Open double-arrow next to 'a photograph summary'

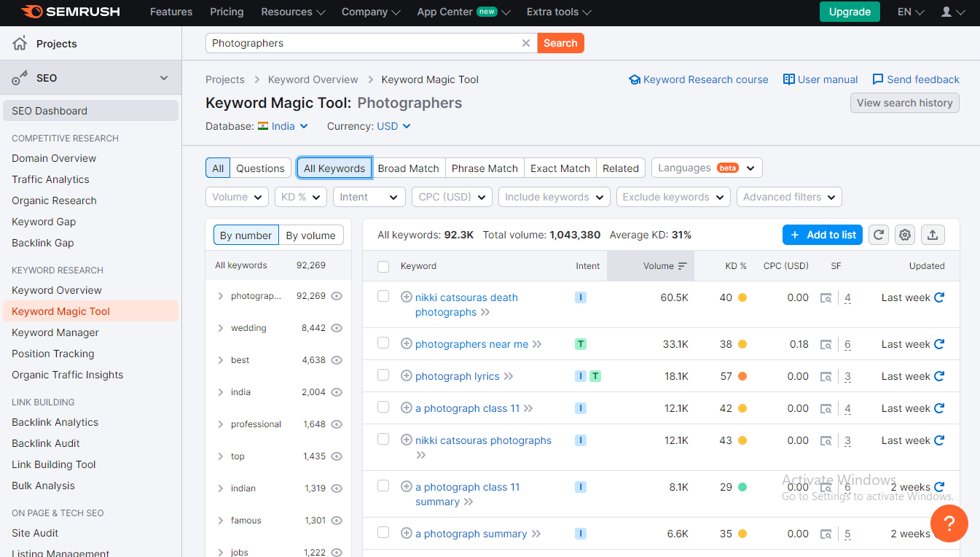pos(536,534)
